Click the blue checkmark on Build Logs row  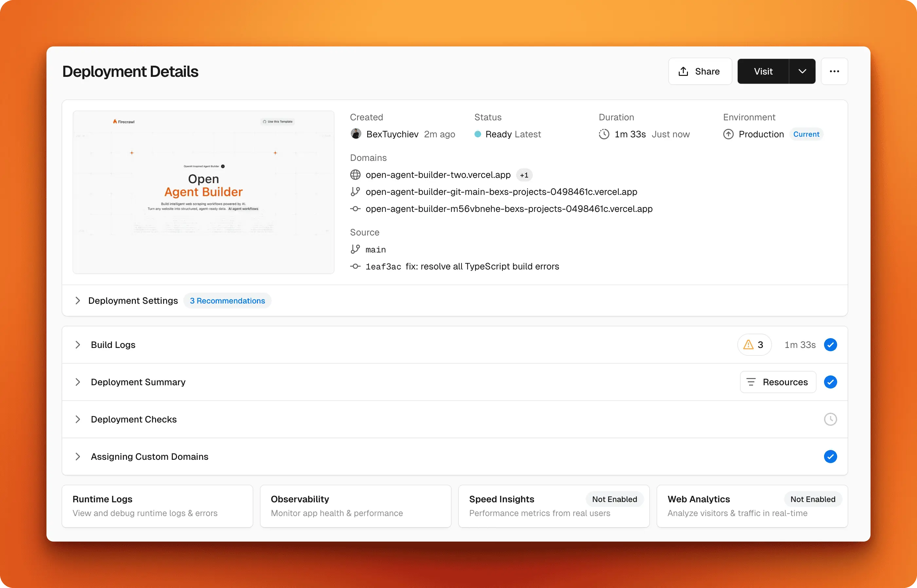click(830, 345)
